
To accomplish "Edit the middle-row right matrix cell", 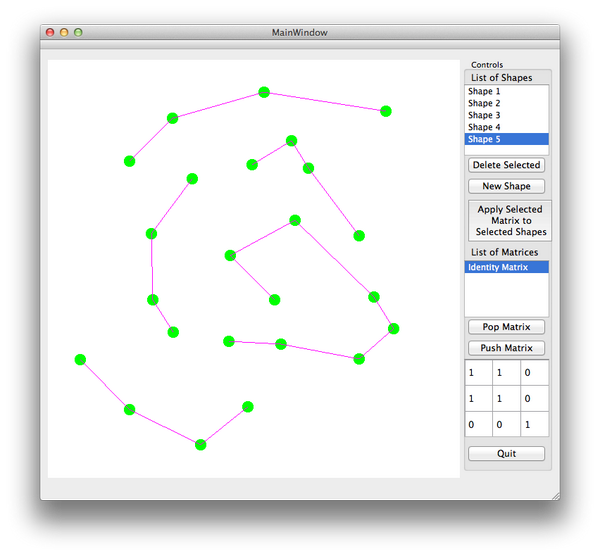I will coord(535,399).
